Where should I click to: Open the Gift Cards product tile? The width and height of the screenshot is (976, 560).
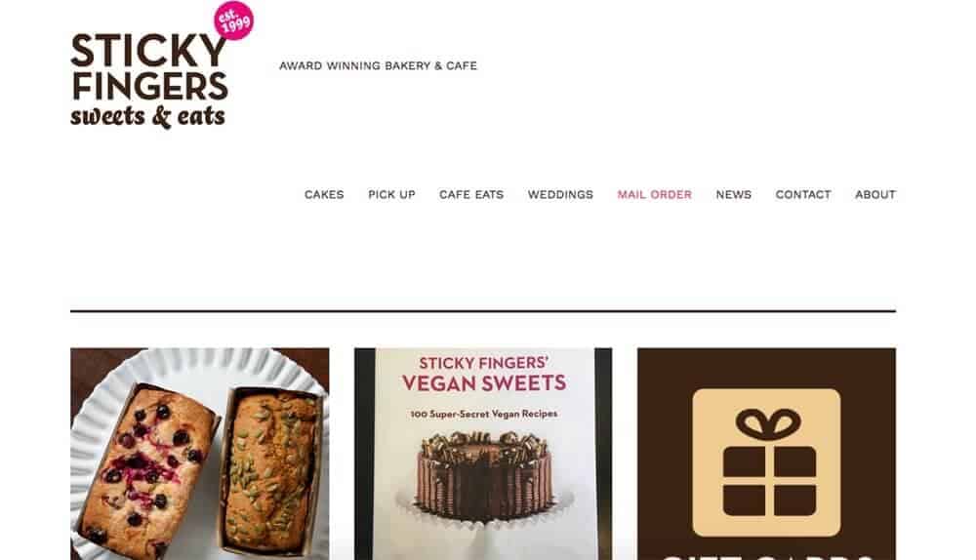coord(766,454)
